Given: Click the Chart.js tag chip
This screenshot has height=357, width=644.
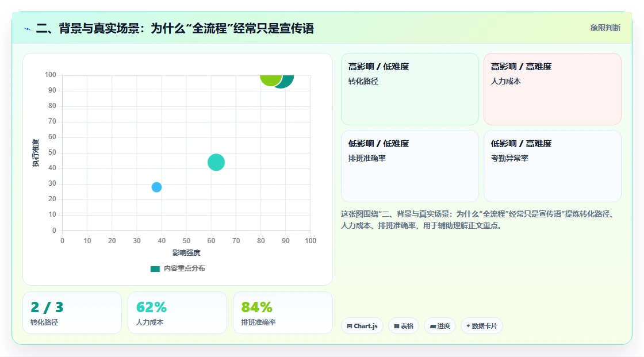Looking at the screenshot, I should click(362, 326).
